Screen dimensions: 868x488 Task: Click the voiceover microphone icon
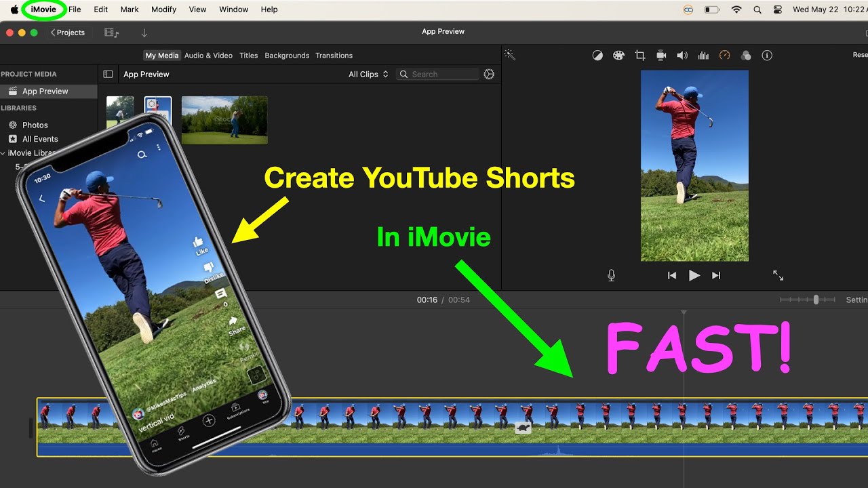(612, 275)
